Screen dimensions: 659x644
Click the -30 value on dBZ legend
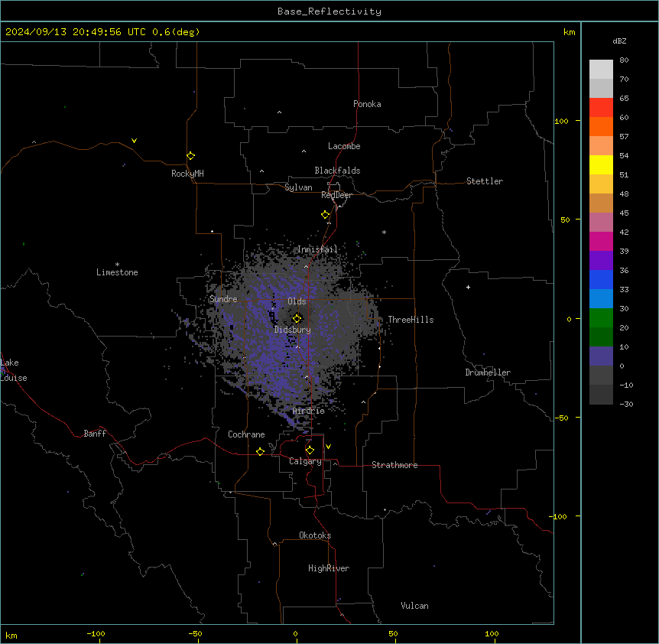click(x=626, y=404)
